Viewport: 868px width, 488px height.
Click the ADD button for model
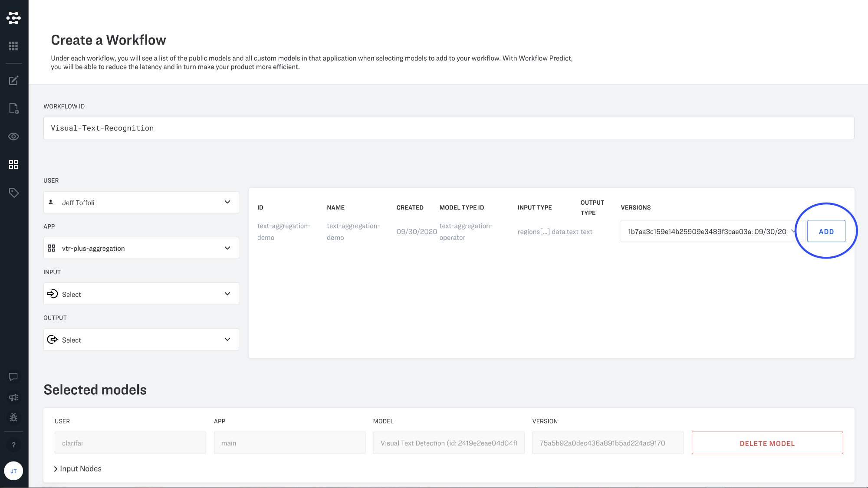tap(826, 232)
